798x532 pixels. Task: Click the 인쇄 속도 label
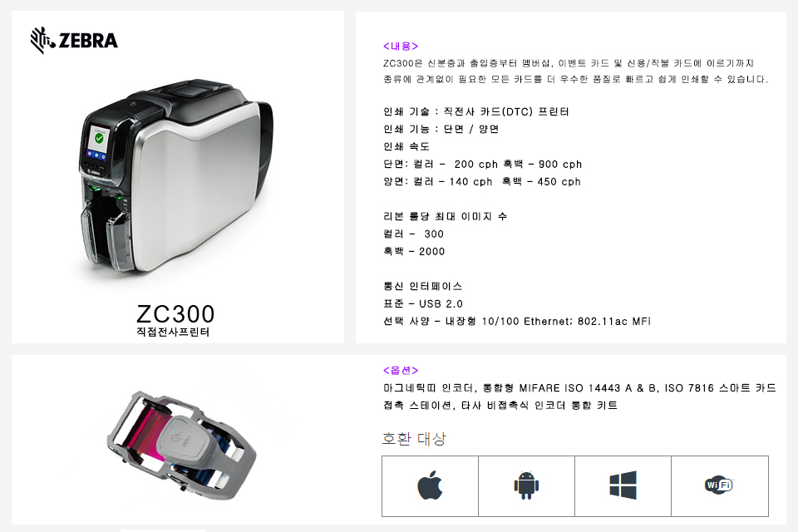click(x=406, y=146)
